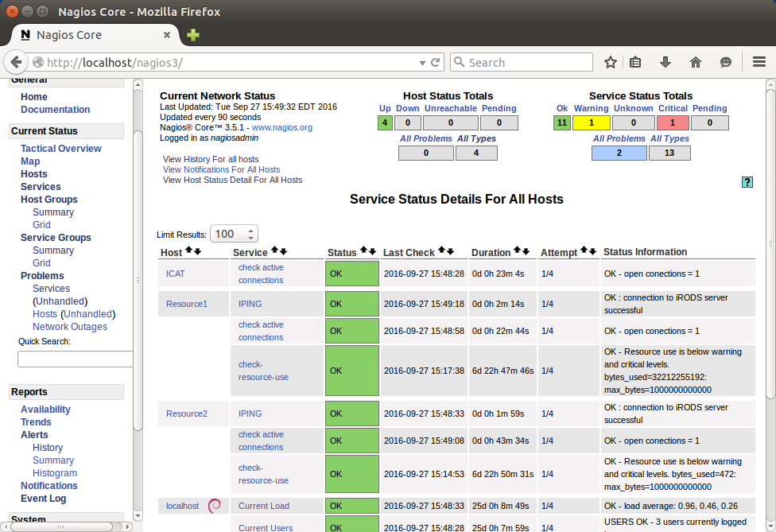Open Network Outages link
The height and width of the screenshot is (532, 776).
tap(70, 327)
